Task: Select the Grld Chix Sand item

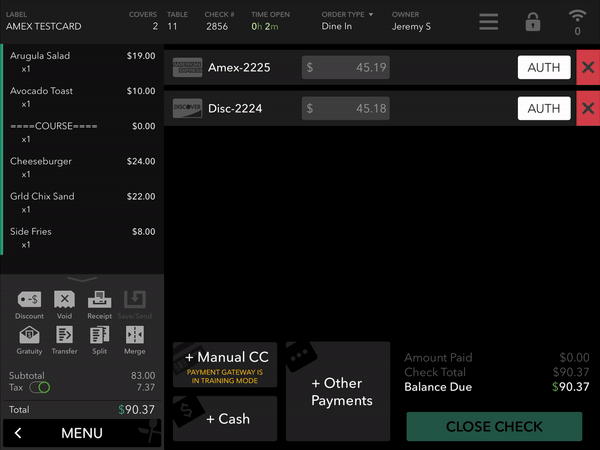Action: point(83,202)
